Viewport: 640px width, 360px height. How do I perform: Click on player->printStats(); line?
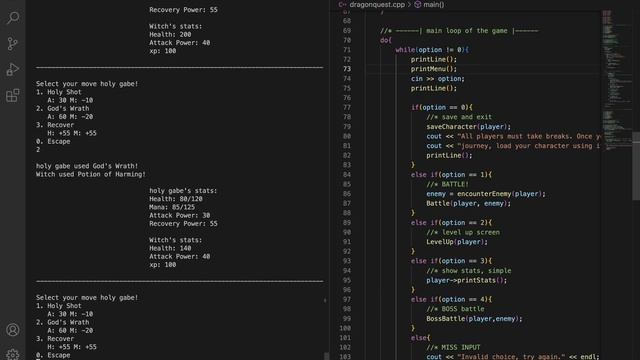(x=467, y=280)
